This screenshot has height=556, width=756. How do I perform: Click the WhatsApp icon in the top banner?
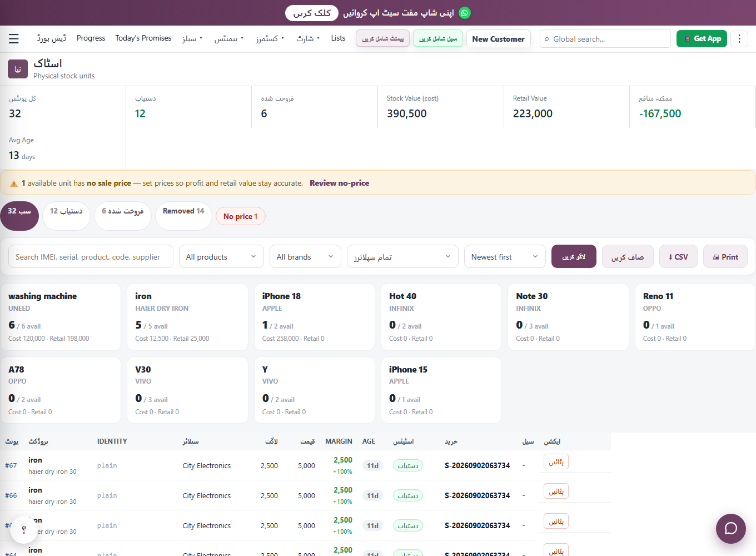(465, 13)
